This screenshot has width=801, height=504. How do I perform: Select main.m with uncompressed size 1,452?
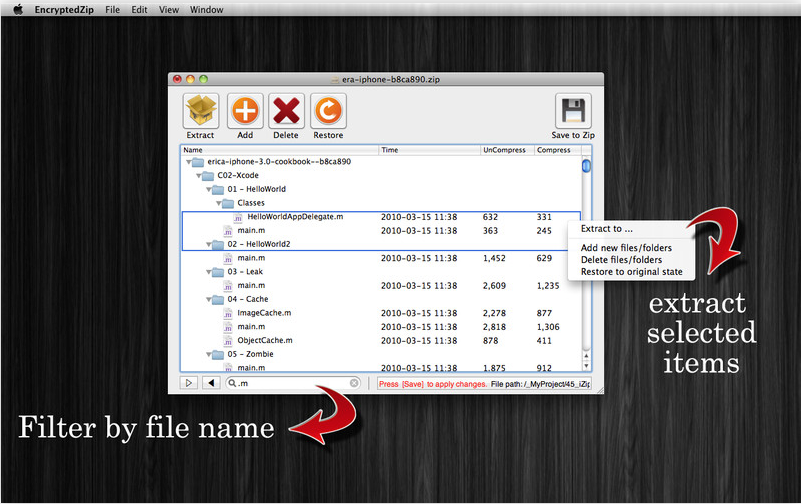click(x=381, y=258)
